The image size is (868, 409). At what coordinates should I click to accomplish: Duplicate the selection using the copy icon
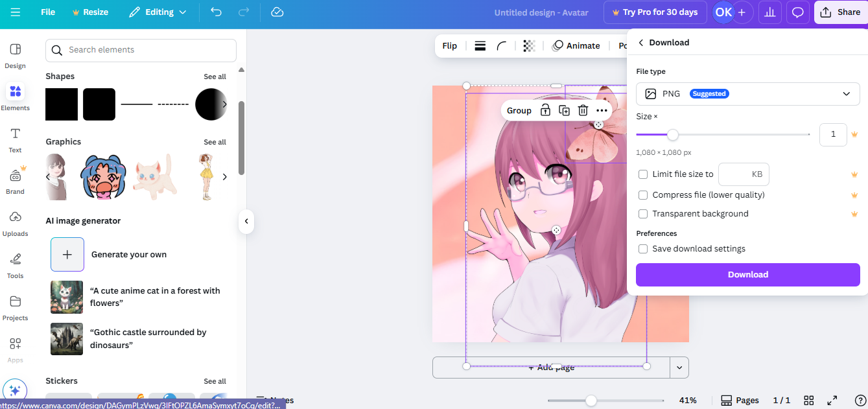click(x=564, y=110)
